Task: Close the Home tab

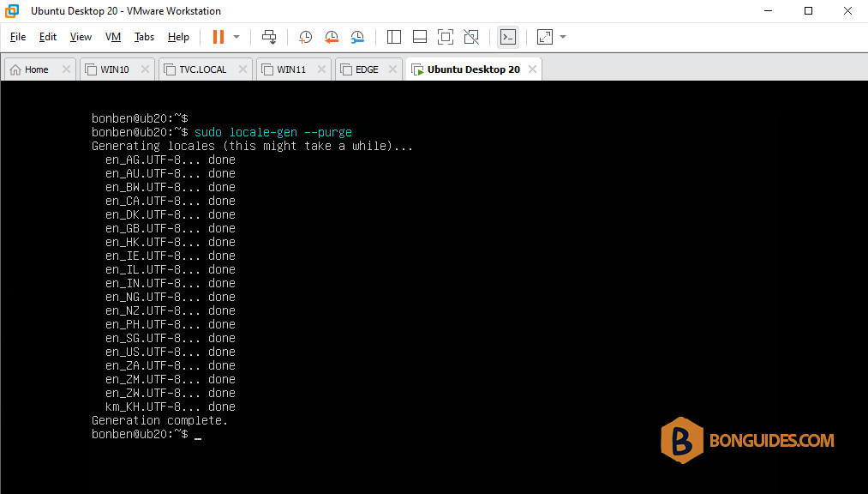Action: point(66,69)
